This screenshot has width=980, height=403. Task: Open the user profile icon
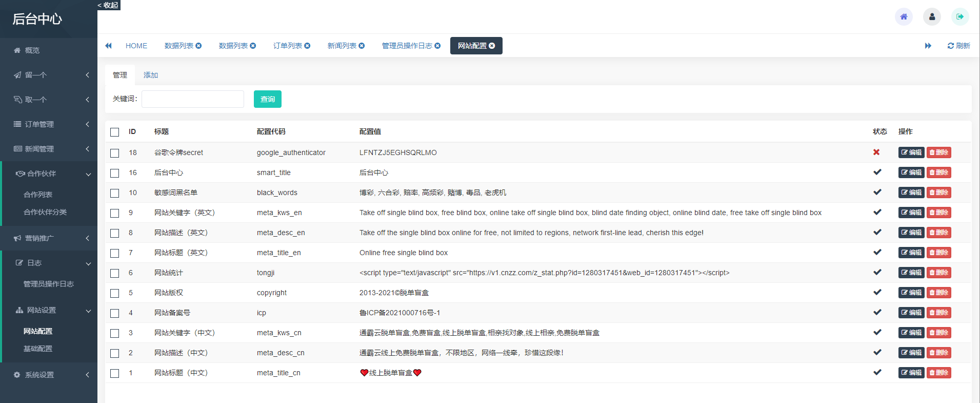[932, 17]
